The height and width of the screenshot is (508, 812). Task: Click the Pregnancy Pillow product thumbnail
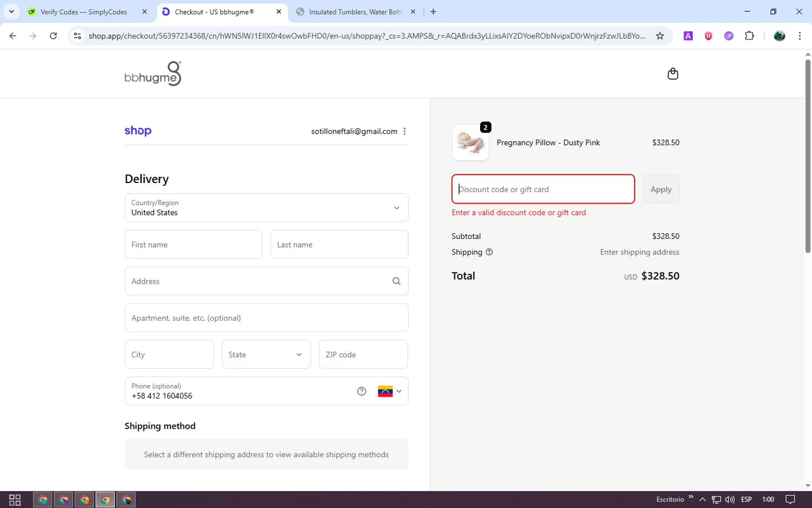point(470,142)
